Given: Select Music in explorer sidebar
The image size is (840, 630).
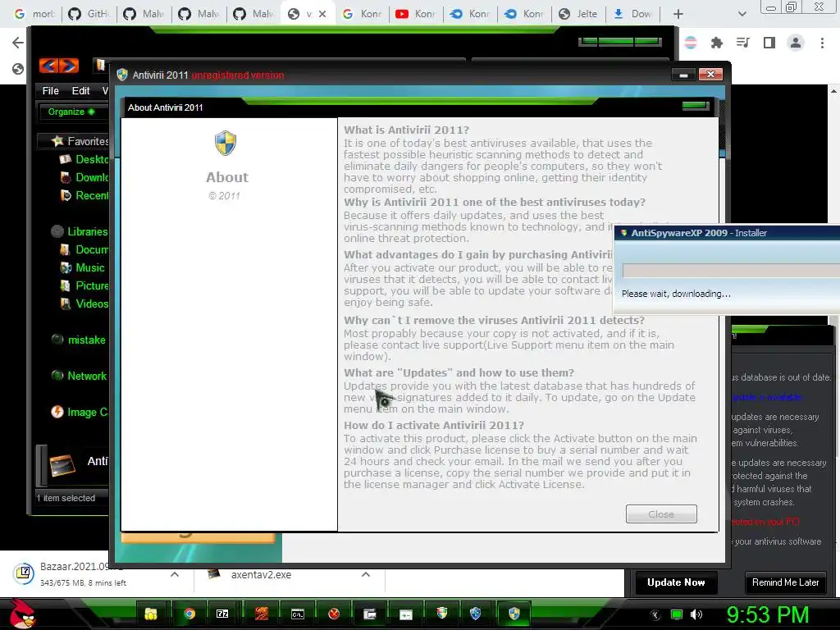Looking at the screenshot, I should (x=82, y=267).
